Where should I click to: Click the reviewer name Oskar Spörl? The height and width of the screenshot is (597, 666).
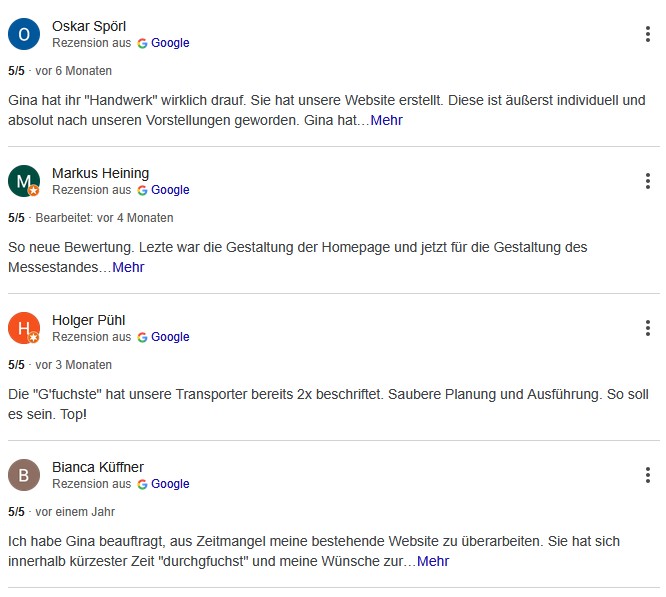[89, 26]
